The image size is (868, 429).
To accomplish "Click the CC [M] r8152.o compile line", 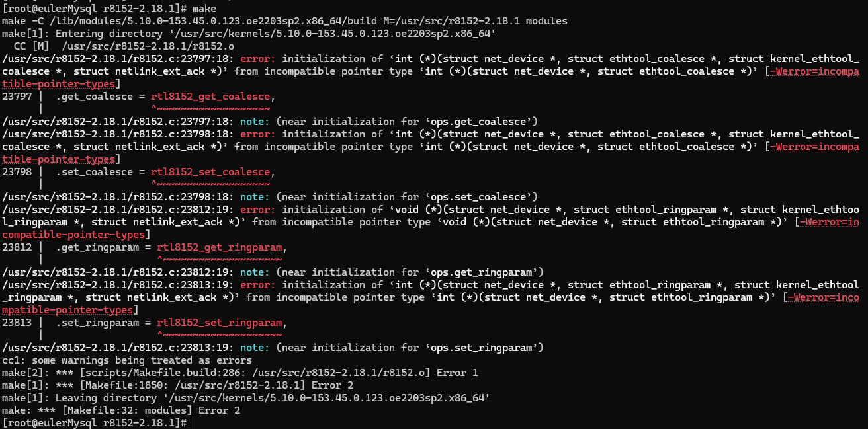I will pyautogui.click(x=123, y=46).
